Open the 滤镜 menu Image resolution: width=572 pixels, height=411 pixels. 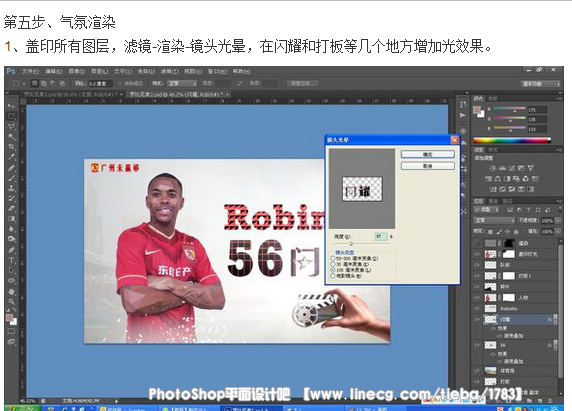pos(170,71)
